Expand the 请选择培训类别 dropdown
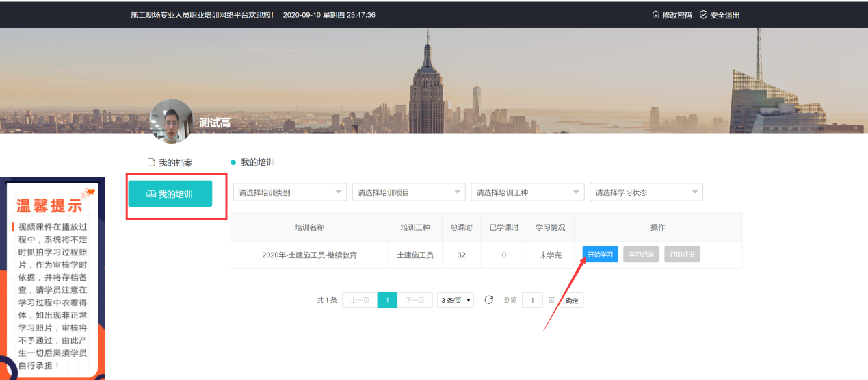868x380 pixels. click(290, 192)
